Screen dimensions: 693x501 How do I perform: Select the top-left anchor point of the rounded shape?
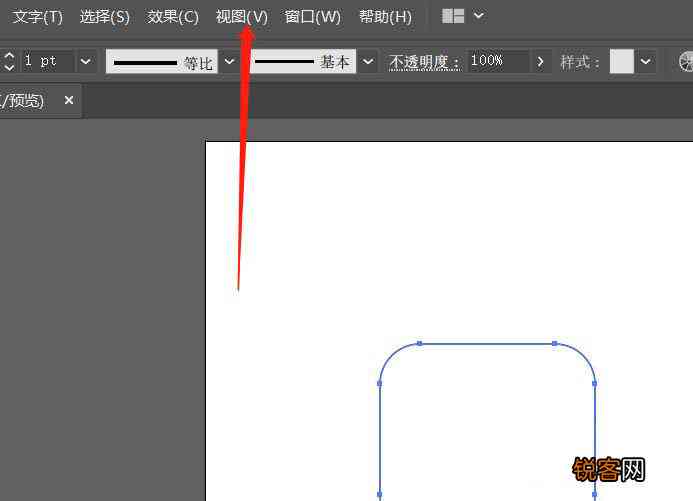pos(419,343)
